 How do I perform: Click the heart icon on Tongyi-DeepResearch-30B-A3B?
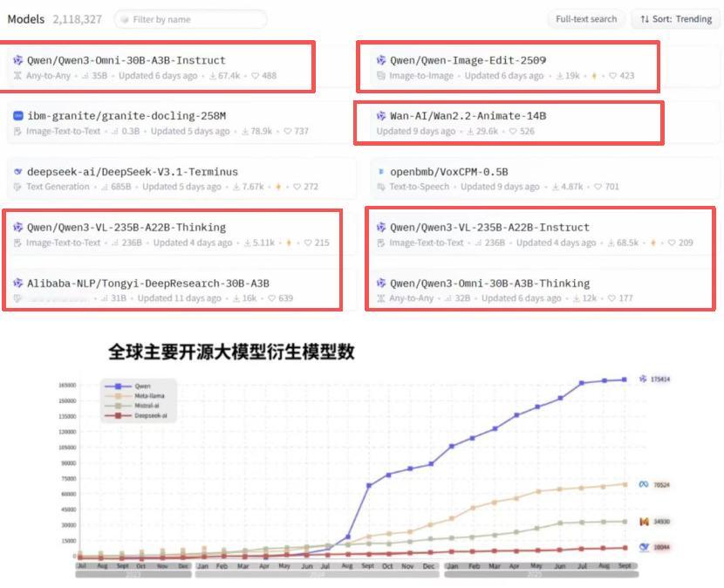(272, 298)
